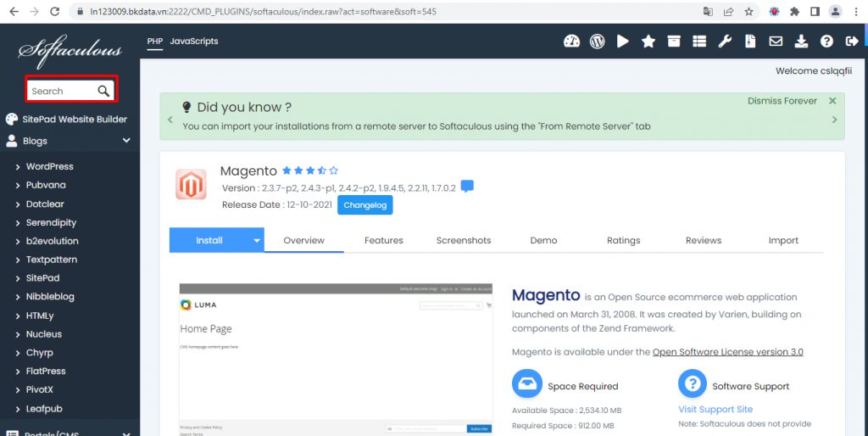Select Nibbleblog in Blogs list

click(50, 296)
